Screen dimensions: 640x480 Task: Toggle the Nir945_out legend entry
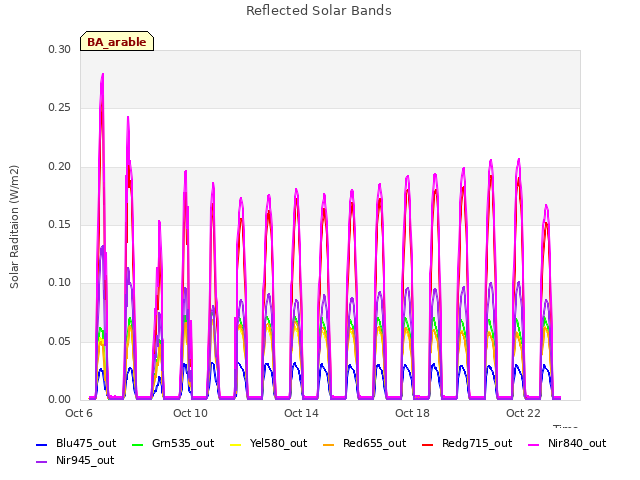[x=75, y=461]
